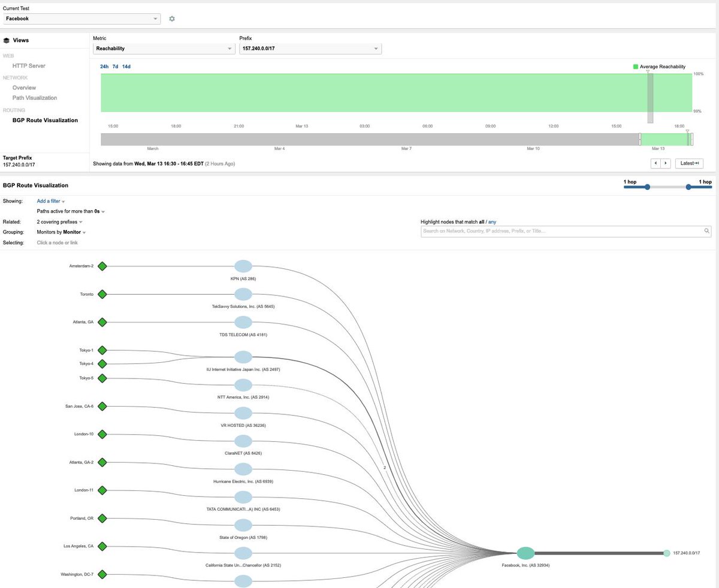This screenshot has height=588, width=719.
Task: Switch timeline range to 14d
Action: point(126,66)
